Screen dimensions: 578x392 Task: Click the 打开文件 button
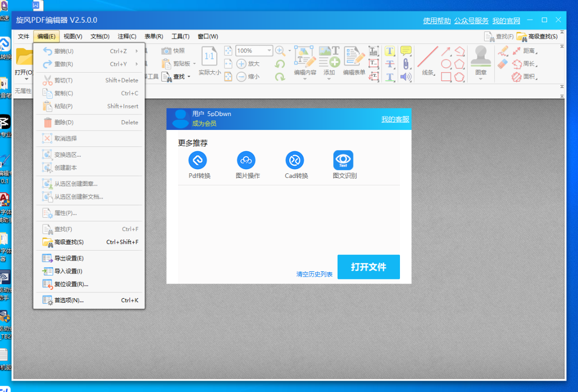coord(368,267)
